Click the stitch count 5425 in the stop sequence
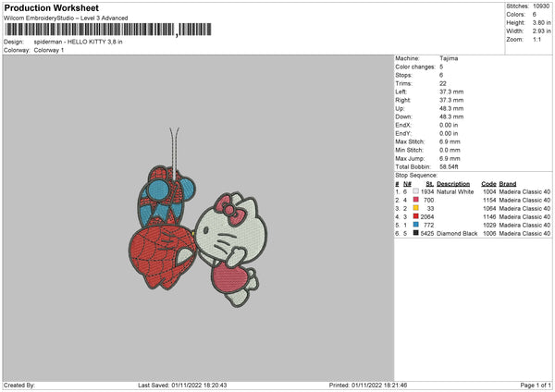Viewport: 555px width, 392px height. 427,234
